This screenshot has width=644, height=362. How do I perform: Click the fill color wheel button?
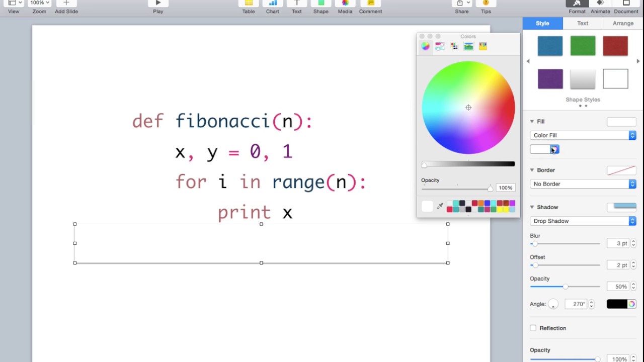pyautogui.click(x=554, y=149)
